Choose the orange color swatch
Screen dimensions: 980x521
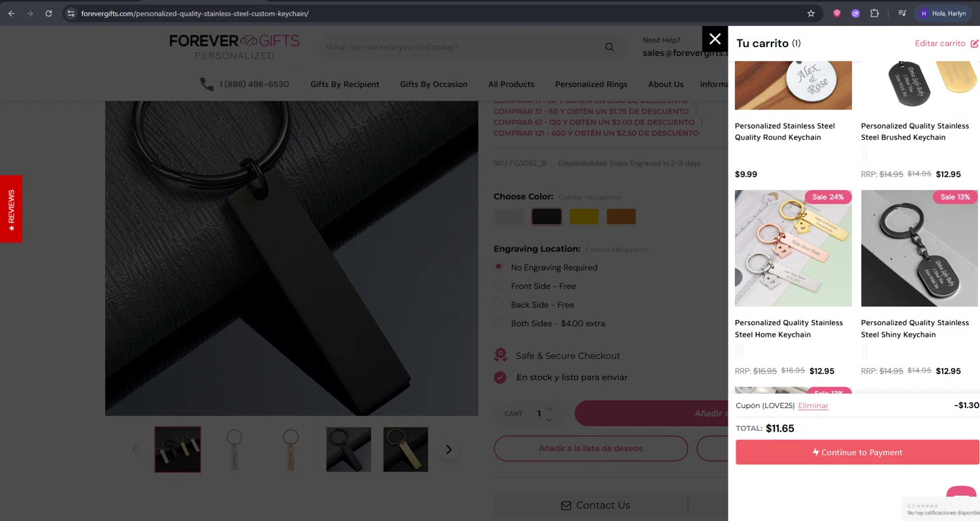pyautogui.click(x=621, y=217)
